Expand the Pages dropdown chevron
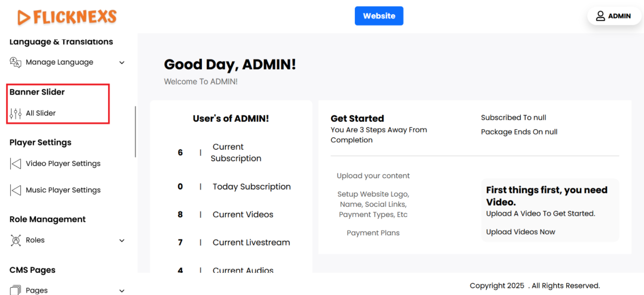Viewport: 644px width, 295px height. (122, 291)
